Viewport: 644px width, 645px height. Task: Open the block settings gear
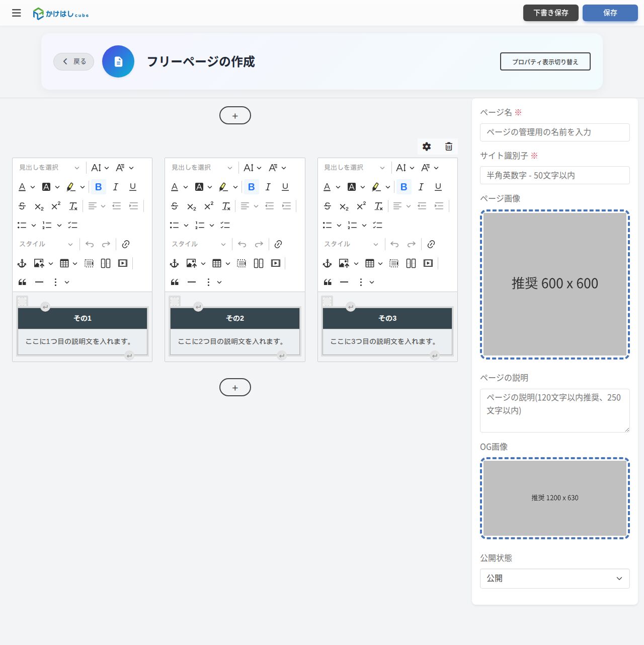pyautogui.click(x=427, y=147)
